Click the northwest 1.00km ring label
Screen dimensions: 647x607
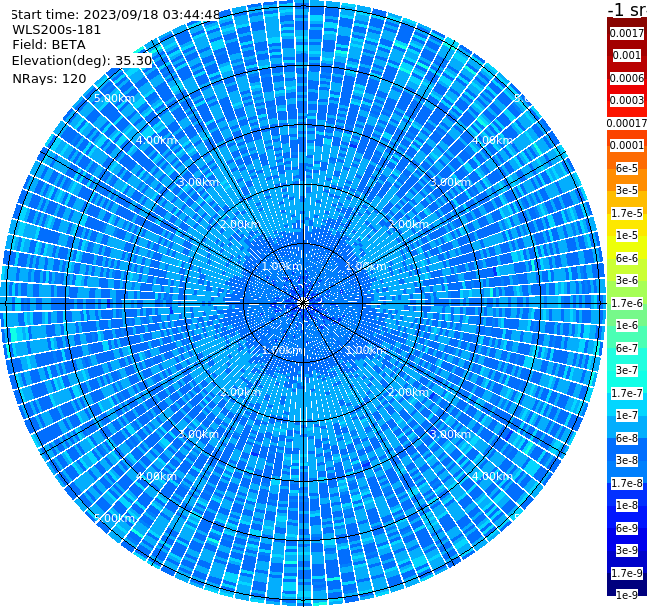pyautogui.click(x=283, y=266)
